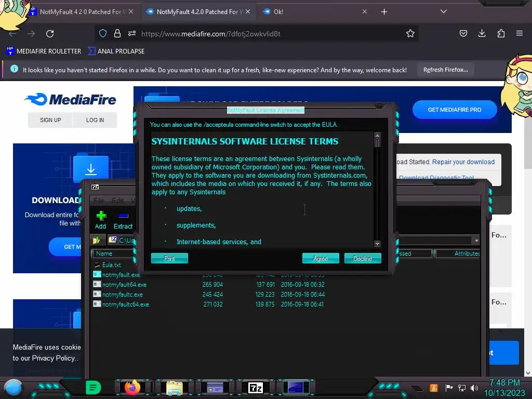This screenshot has height=399, width=532.
Task: Open the MEDIAFIRE ROULETTER bookmark
Action: pyautogui.click(x=44, y=51)
